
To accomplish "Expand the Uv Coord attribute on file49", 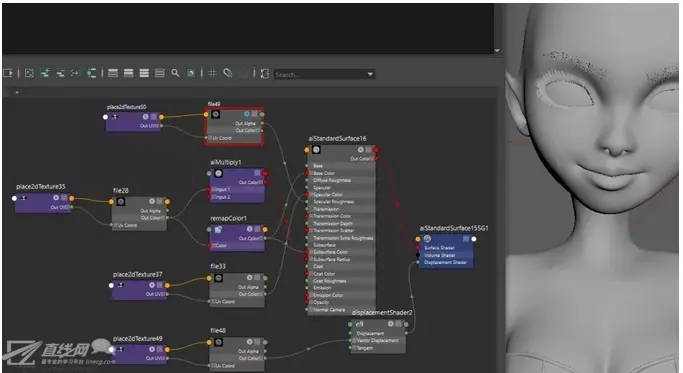I will [210, 138].
